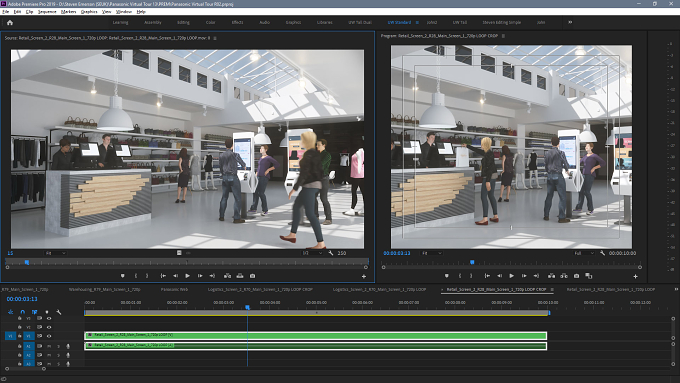Add marker in Source monitor

[123, 276]
